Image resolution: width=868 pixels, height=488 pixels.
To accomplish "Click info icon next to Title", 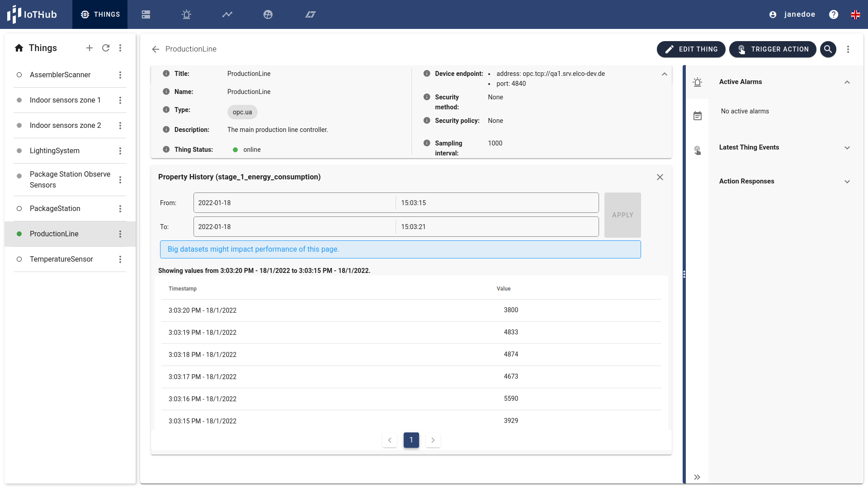I will tap(166, 73).
